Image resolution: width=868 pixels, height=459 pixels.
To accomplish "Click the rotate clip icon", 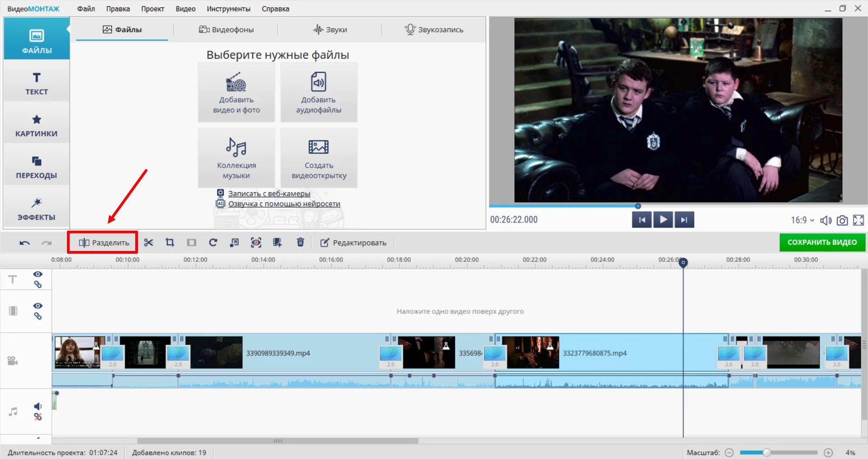I will (x=213, y=243).
